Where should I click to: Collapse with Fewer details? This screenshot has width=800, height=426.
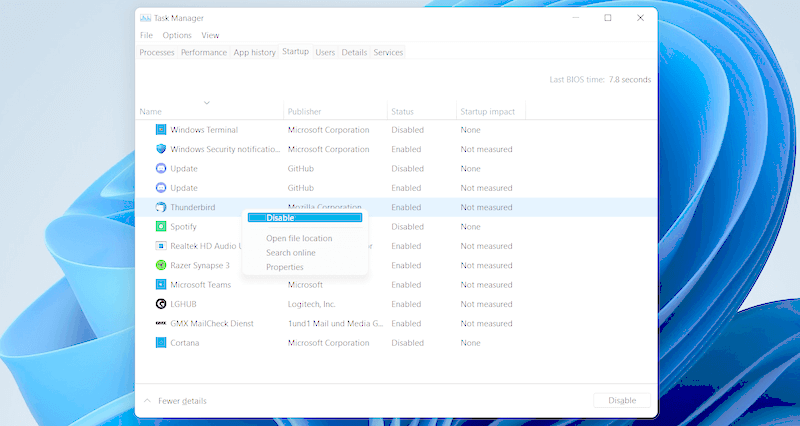pyautogui.click(x=175, y=401)
